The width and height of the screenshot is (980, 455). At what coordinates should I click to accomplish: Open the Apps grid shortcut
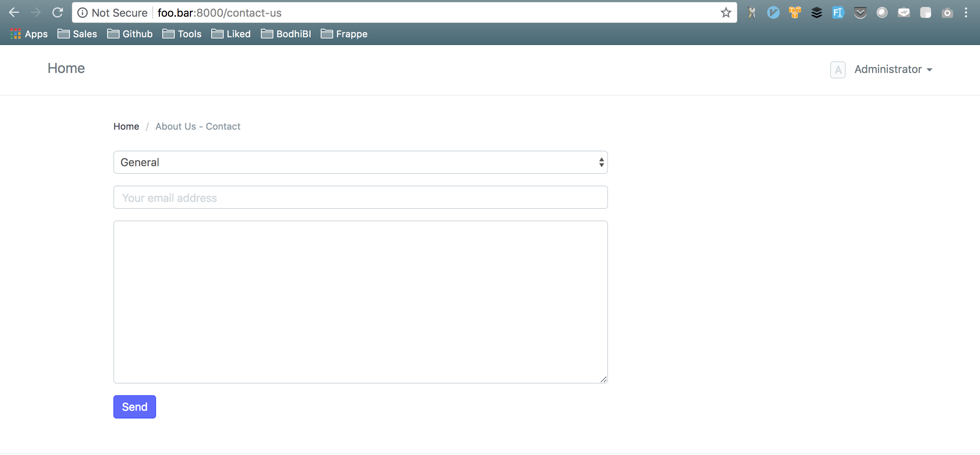coord(29,34)
